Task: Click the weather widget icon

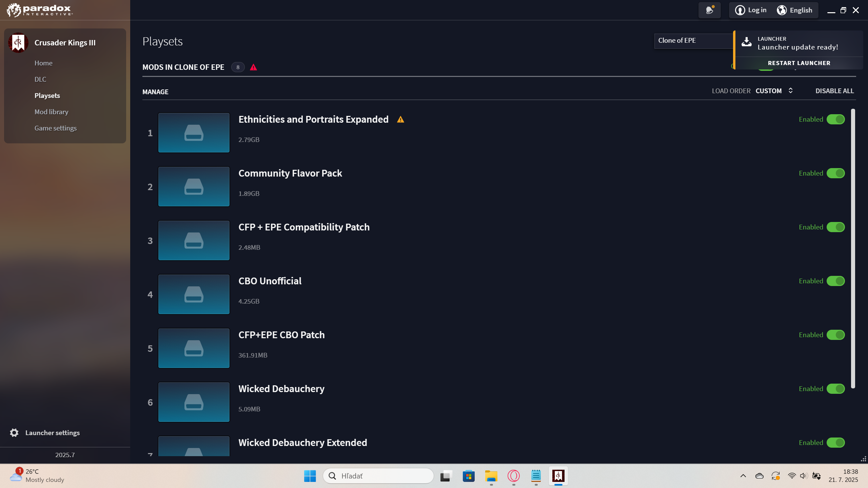Action: click(16, 475)
